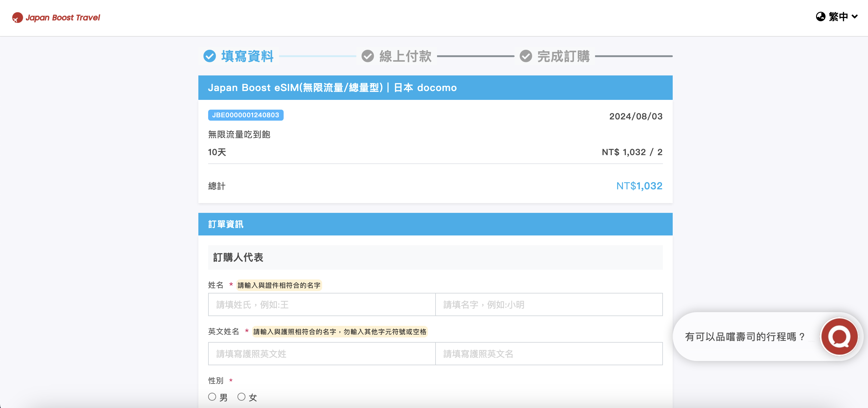The height and width of the screenshot is (408, 868).
Task: Click the 有可以品嚐壽司的行程嗎 chat prompt
Action: 745,337
